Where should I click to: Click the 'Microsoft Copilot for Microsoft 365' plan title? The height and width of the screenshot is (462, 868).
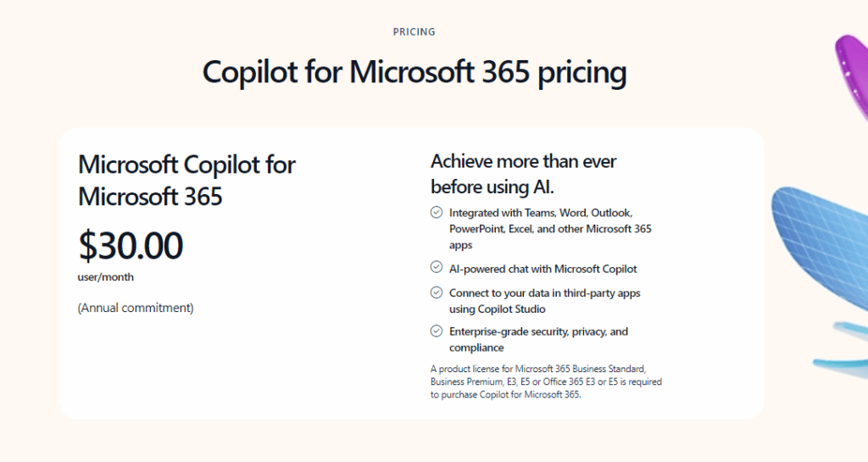tap(186, 180)
